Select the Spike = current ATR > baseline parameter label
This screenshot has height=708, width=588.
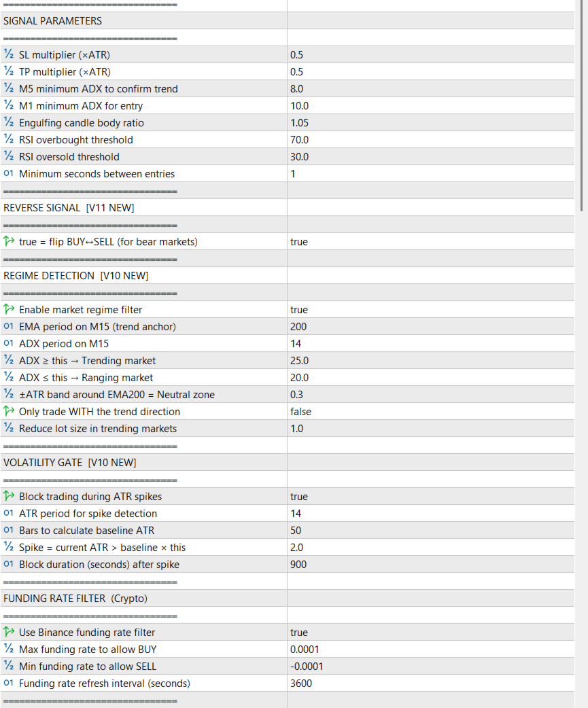pos(102,548)
